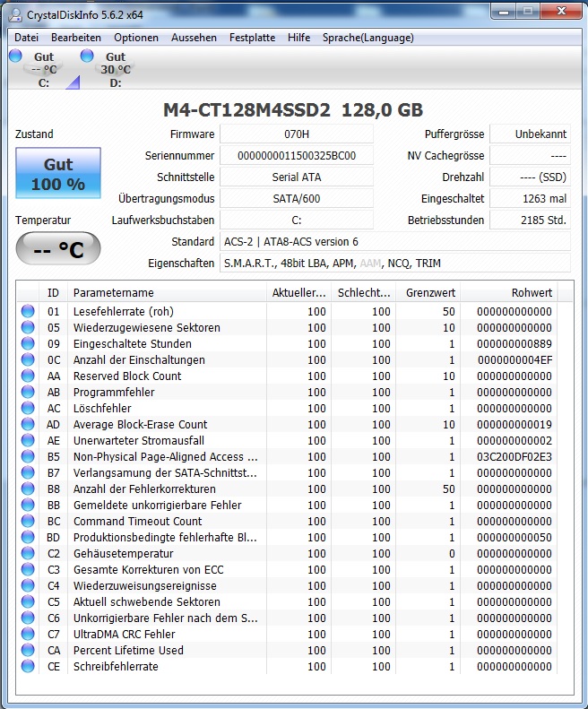The image size is (588, 709).
Task: Open the Hilfe menu
Action: (x=299, y=38)
